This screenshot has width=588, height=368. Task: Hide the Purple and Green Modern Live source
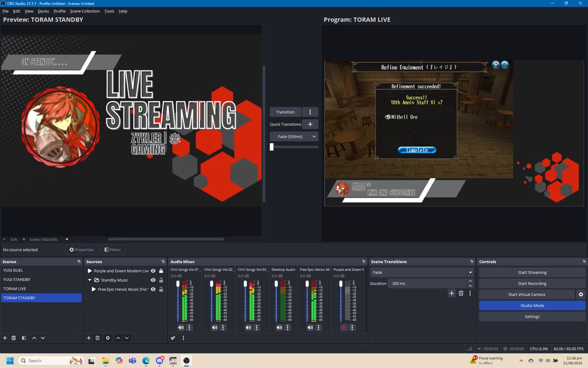(153, 271)
